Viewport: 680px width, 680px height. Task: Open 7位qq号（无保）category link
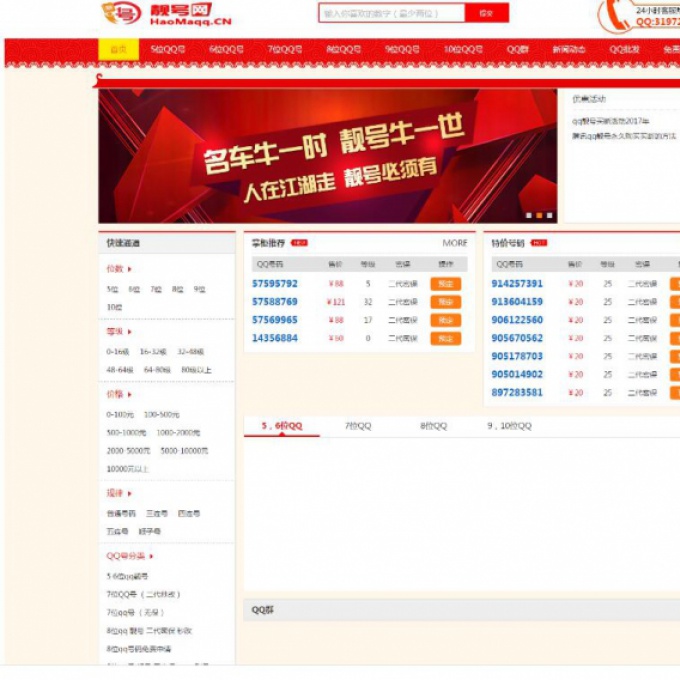click(x=136, y=613)
